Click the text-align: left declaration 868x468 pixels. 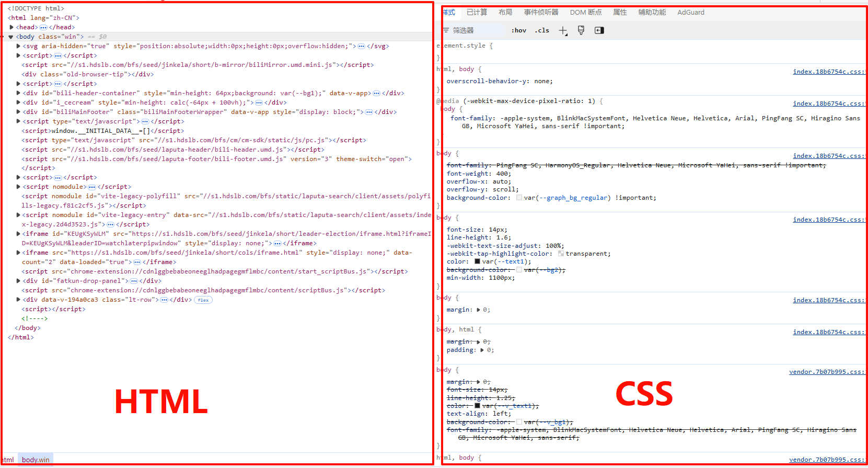tap(480, 414)
